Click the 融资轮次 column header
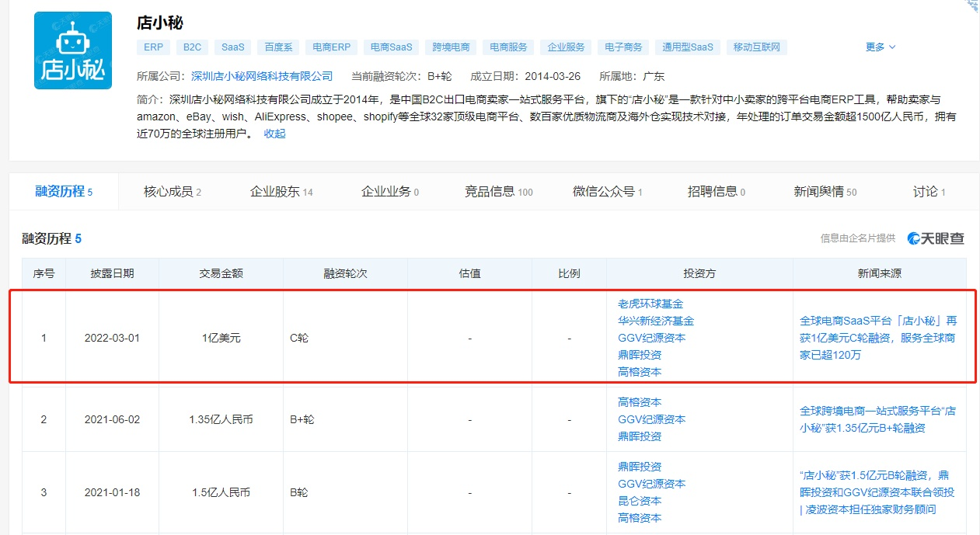This screenshot has height=535, width=980. [345, 273]
